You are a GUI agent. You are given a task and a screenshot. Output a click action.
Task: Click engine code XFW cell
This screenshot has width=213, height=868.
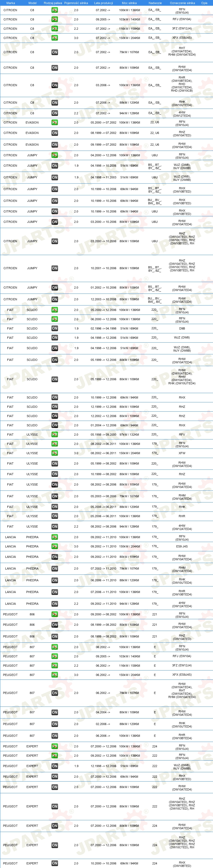tap(182, 453)
